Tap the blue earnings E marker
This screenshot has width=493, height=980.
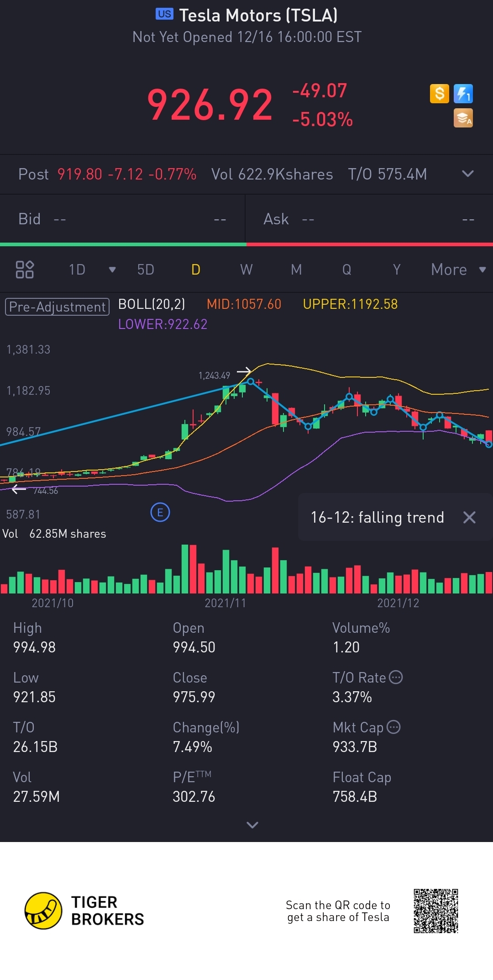160,512
